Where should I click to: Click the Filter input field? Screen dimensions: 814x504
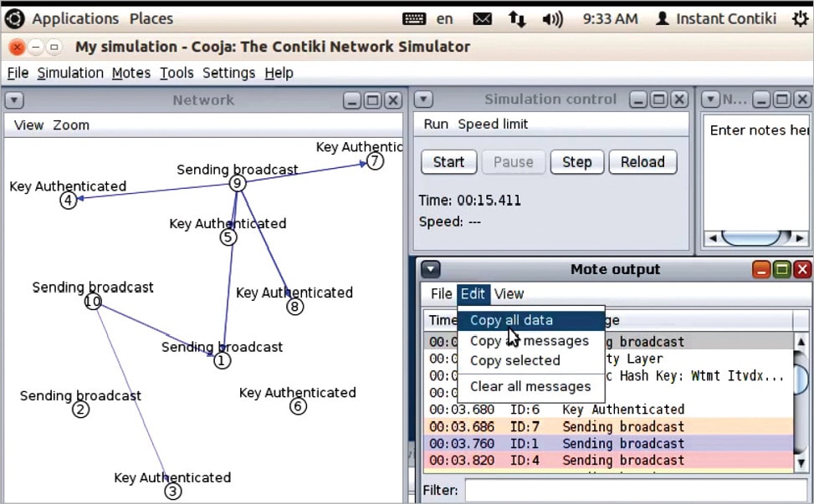pos(636,490)
